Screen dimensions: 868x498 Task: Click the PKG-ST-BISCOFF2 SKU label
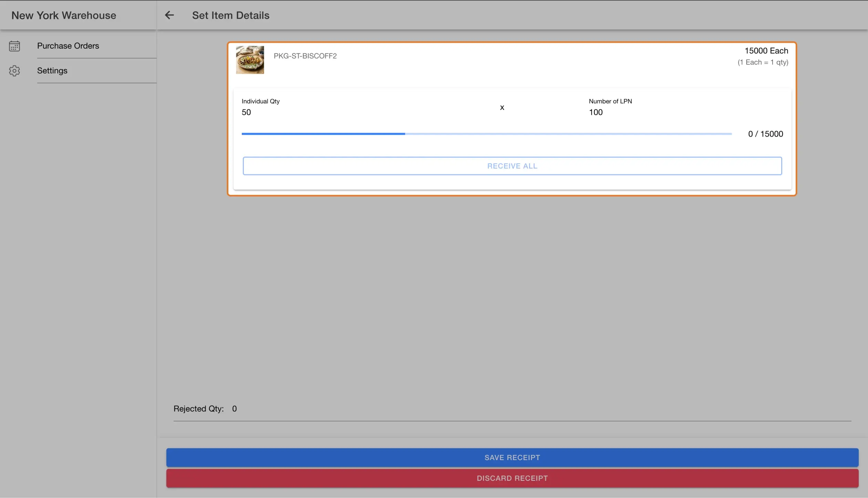click(305, 56)
